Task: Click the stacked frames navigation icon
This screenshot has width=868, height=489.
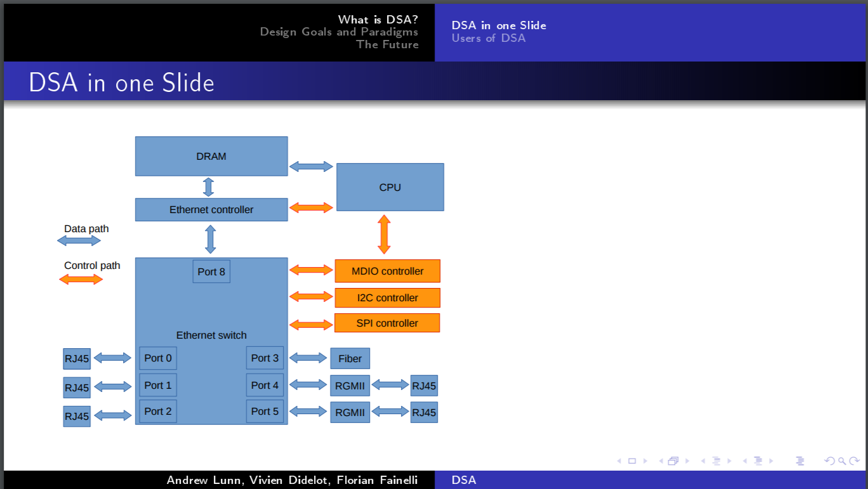Action: click(x=673, y=461)
